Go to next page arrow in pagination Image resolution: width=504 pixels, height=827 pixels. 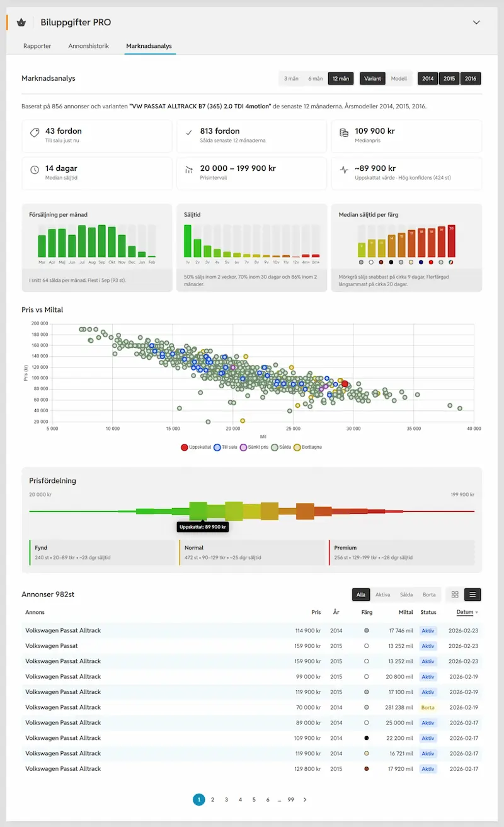[305, 799]
